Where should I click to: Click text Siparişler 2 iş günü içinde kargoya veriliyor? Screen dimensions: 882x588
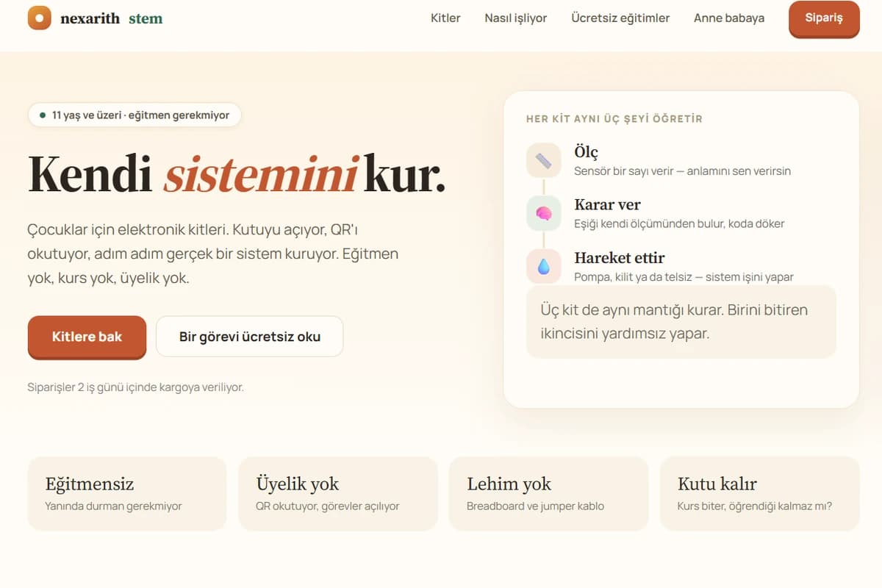(x=135, y=387)
